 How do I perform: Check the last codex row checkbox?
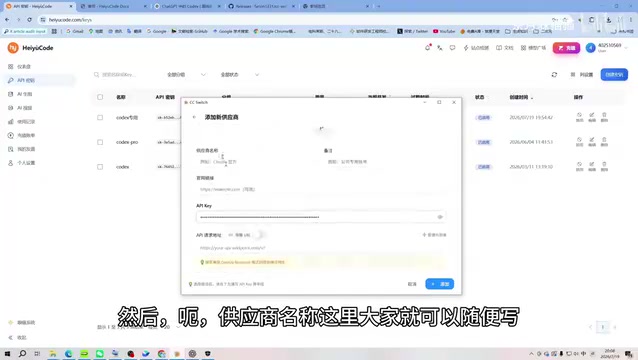pos(100,167)
